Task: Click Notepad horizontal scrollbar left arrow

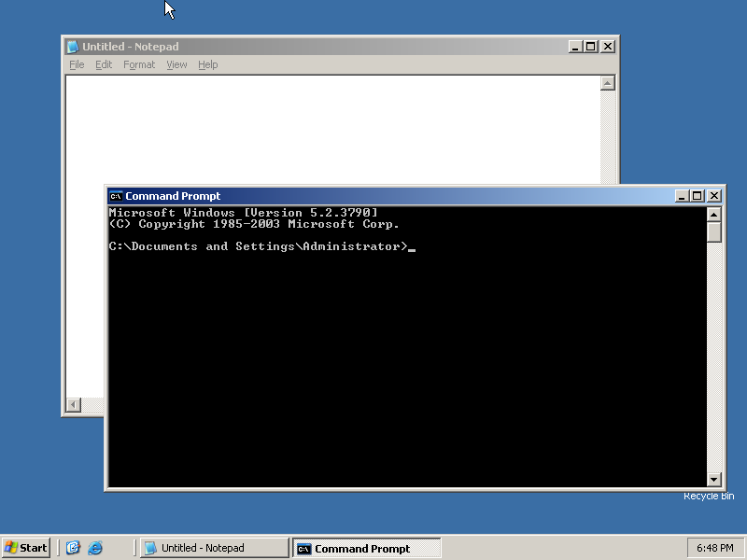Action: click(x=73, y=405)
